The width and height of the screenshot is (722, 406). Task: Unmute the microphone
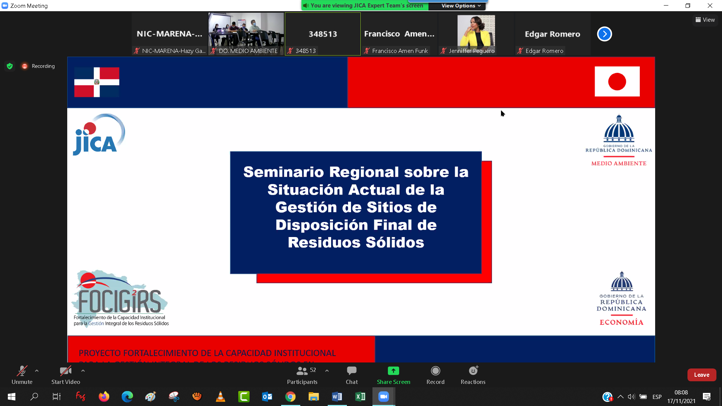(22, 375)
